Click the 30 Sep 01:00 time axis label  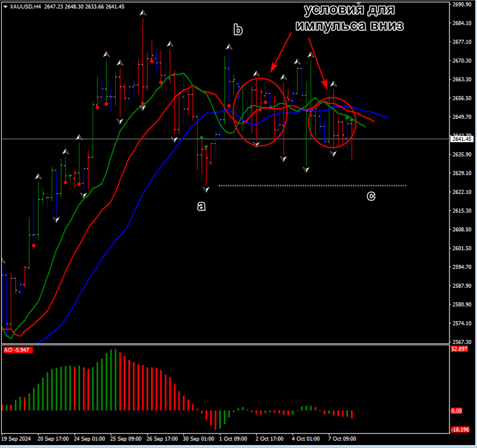coord(198,439)
